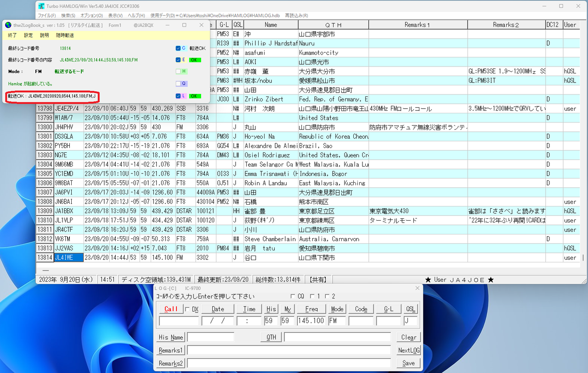Image resolution: width=588 pixels, height=373 pixels.
Task: Click 終了 in thw2LogBook_s menu
Action: 12,35
